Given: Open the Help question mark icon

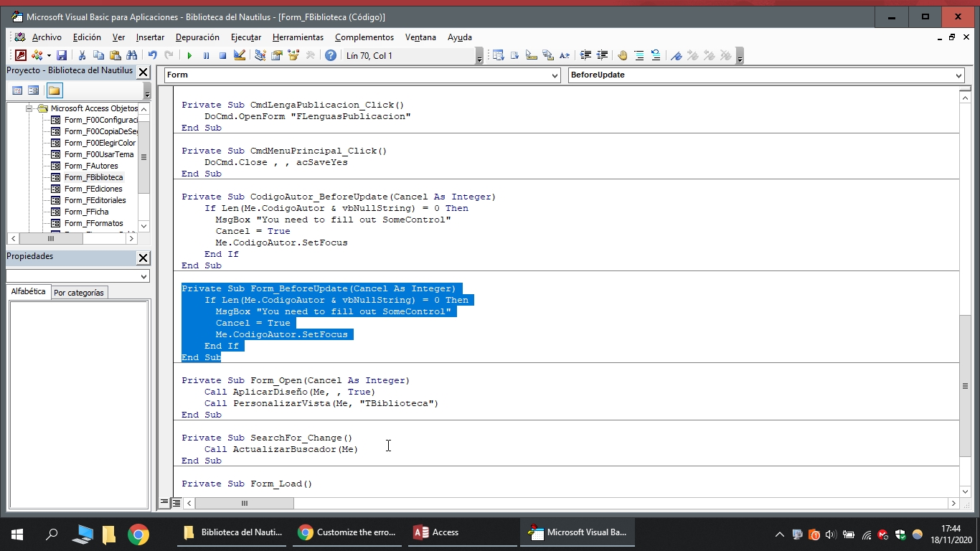Looking at the screenshot, I should (330, 55).
